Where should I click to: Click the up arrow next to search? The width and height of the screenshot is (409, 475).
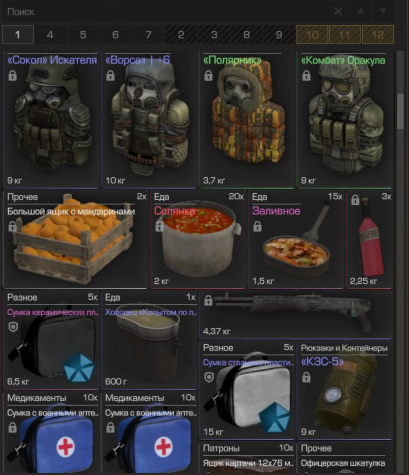coord(360,11)
